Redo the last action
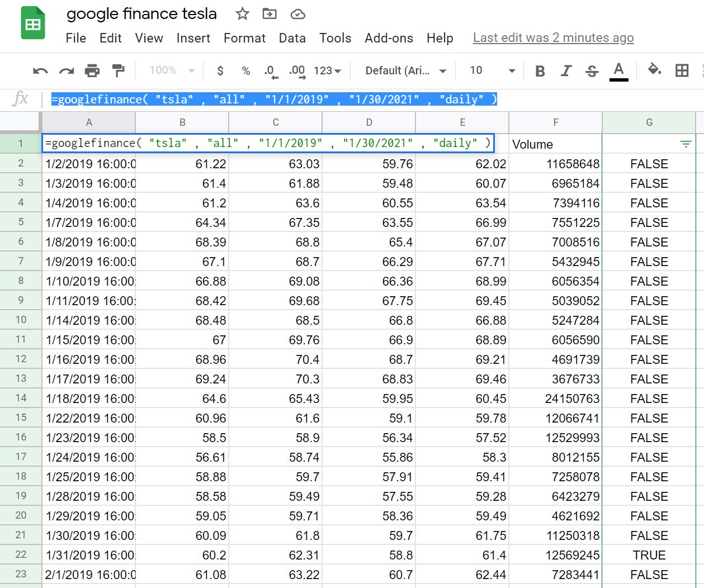 point(67,71)
